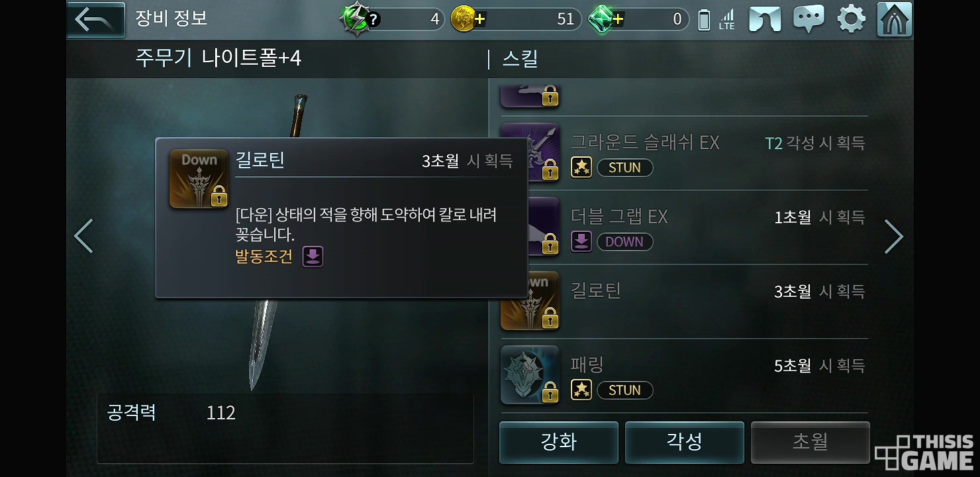Click the disabled 초월 button
980x477 pixels.
tap(810, 442)
